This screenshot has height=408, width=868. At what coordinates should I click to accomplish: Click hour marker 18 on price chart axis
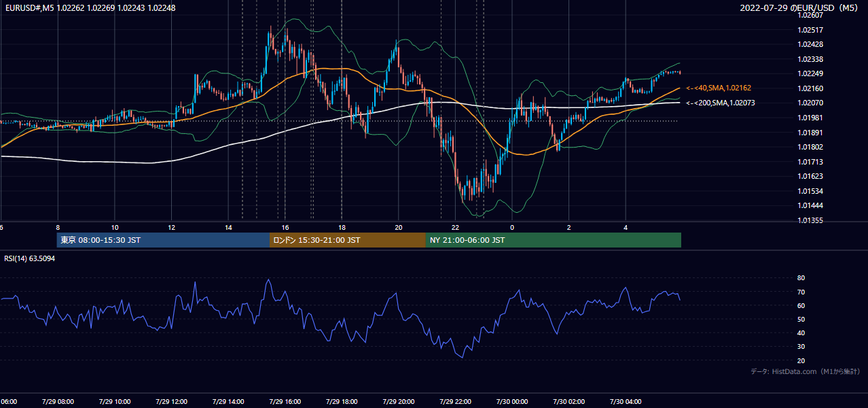(342, 227)
